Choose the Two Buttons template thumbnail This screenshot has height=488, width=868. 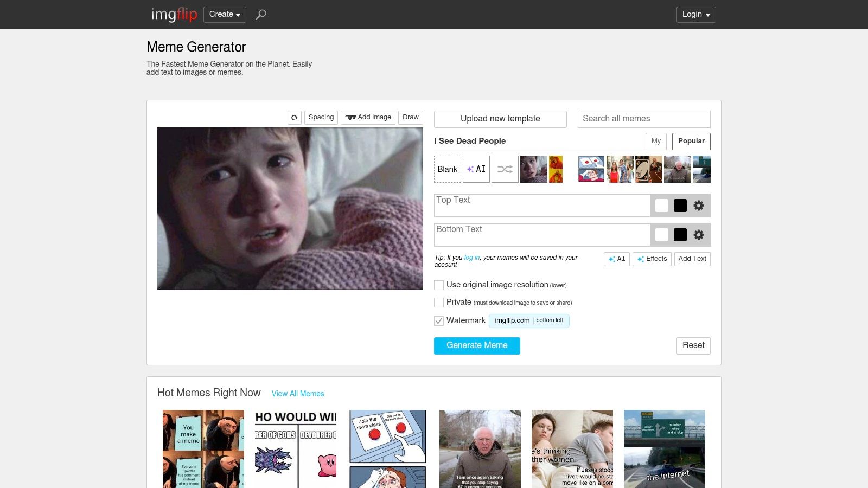pos(591,169)
